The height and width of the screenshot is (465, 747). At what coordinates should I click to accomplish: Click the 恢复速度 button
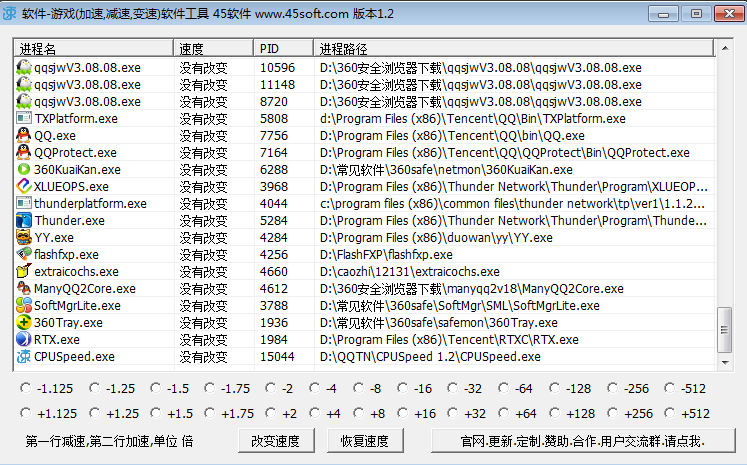365,441
